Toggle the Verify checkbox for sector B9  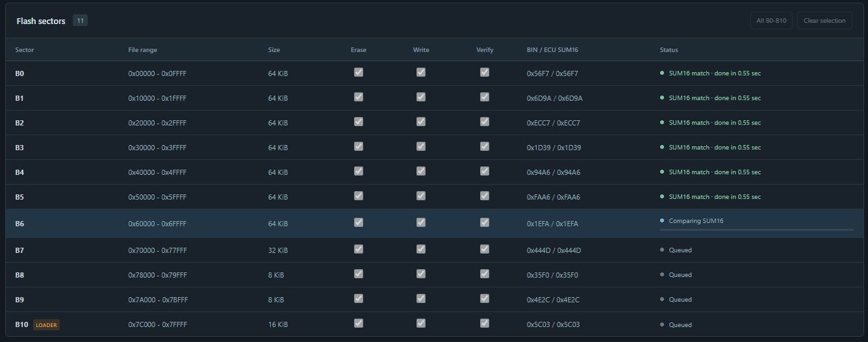(x=485, y=298)
